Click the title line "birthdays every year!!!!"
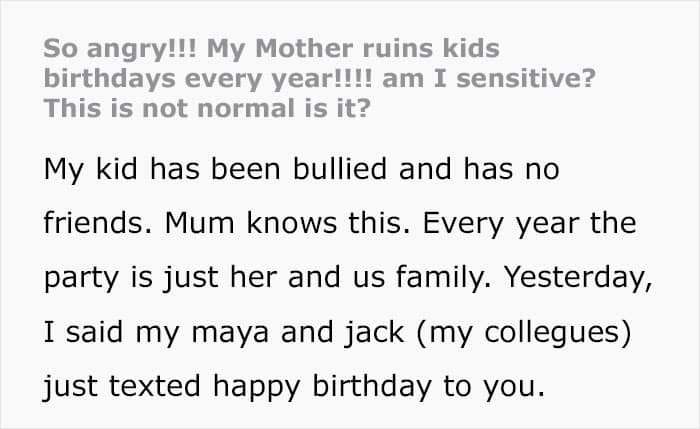Viewport: 700px width, 429px height. coord(208,79)
